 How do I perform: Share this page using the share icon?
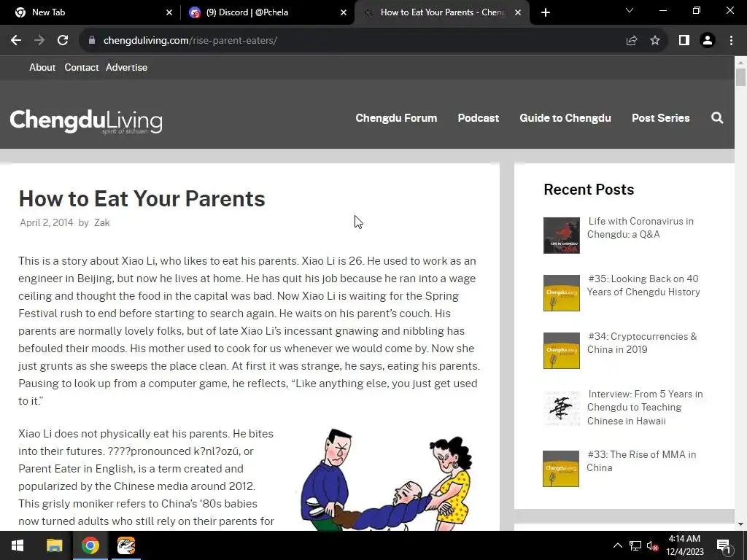click(x=632, y=41)
